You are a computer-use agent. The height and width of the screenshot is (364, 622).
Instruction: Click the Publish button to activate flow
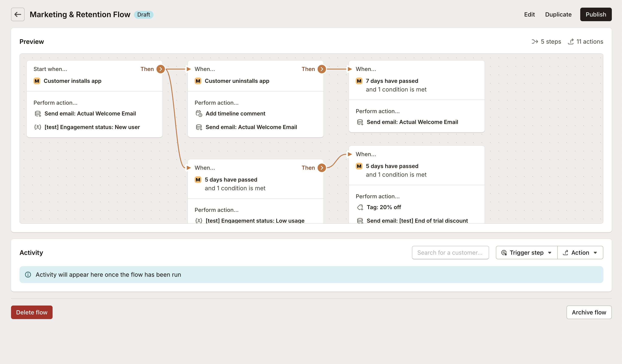tap(596, 14)
